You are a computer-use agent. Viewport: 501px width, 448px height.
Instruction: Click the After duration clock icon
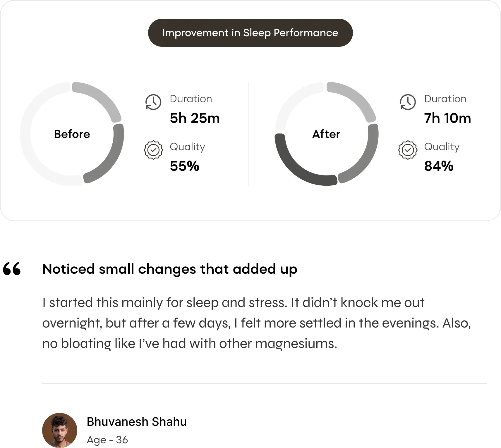pyautogui.click(x=408, y=102)
